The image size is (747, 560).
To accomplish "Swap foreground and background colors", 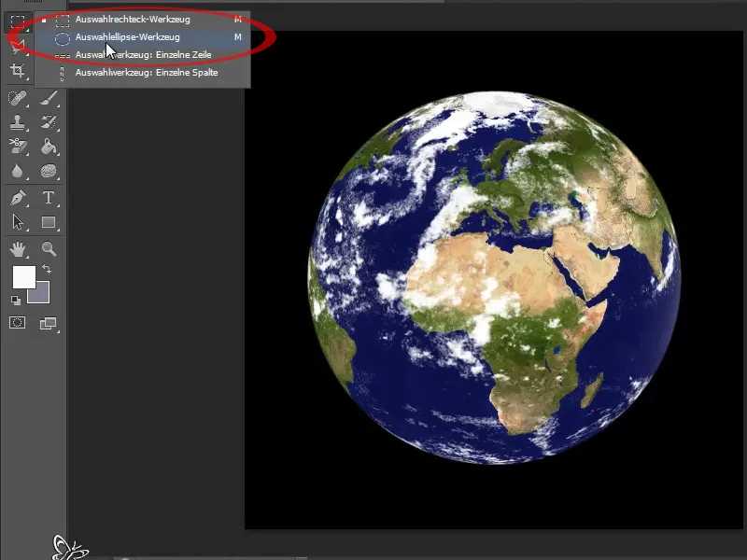I will [x=47, y=269].
